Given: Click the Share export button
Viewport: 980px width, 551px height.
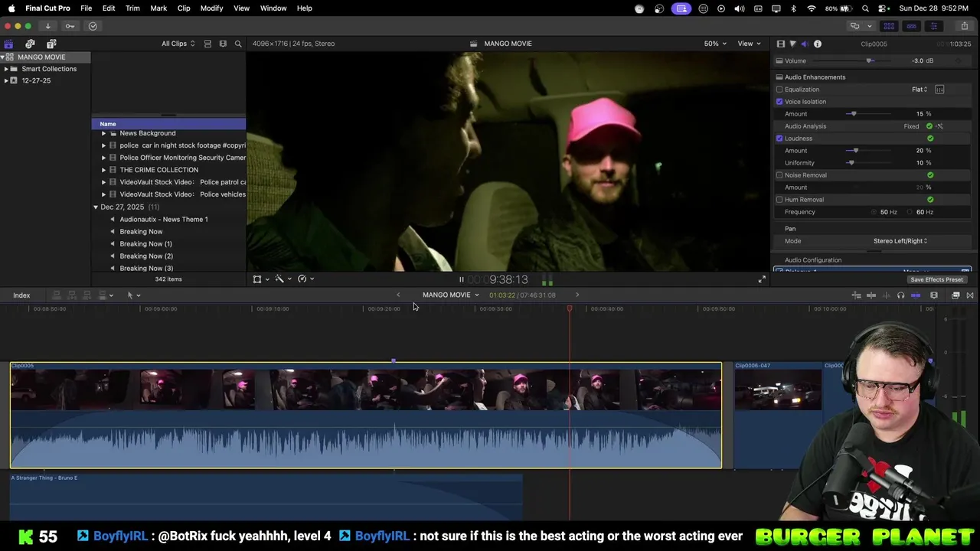Looking at the screenshot, I should point(964,26).
